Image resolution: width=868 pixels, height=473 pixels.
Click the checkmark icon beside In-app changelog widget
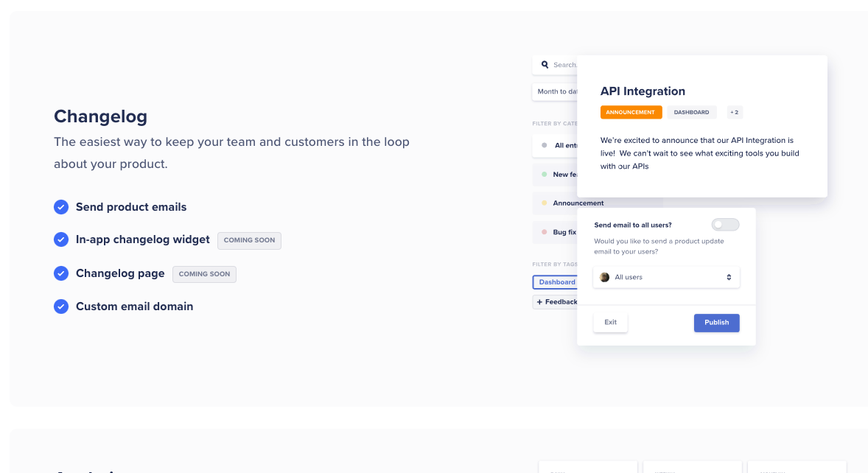coord(61,239)
